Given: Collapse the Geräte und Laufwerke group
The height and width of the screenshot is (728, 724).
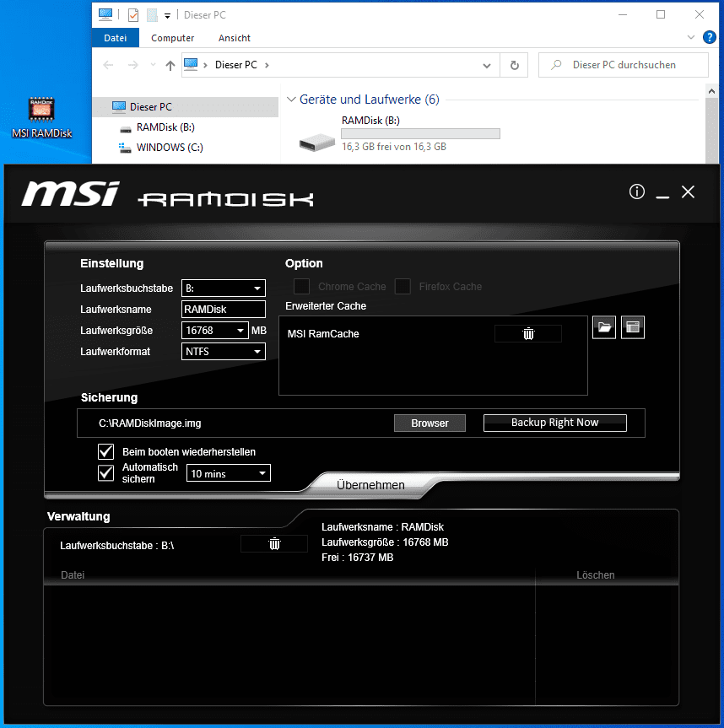Looking at the screenshot, I should coord(291,100).
